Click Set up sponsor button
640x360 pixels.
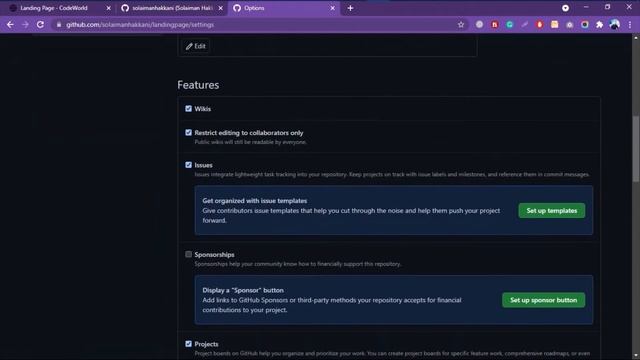(543, 300)
